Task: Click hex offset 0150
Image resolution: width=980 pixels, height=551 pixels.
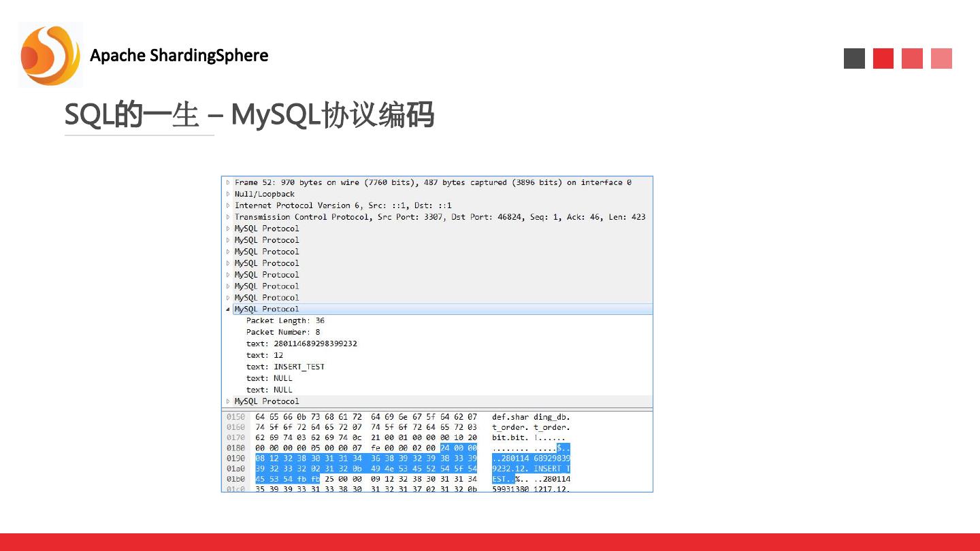Action: pyautogui.click(x=235, y=417)
